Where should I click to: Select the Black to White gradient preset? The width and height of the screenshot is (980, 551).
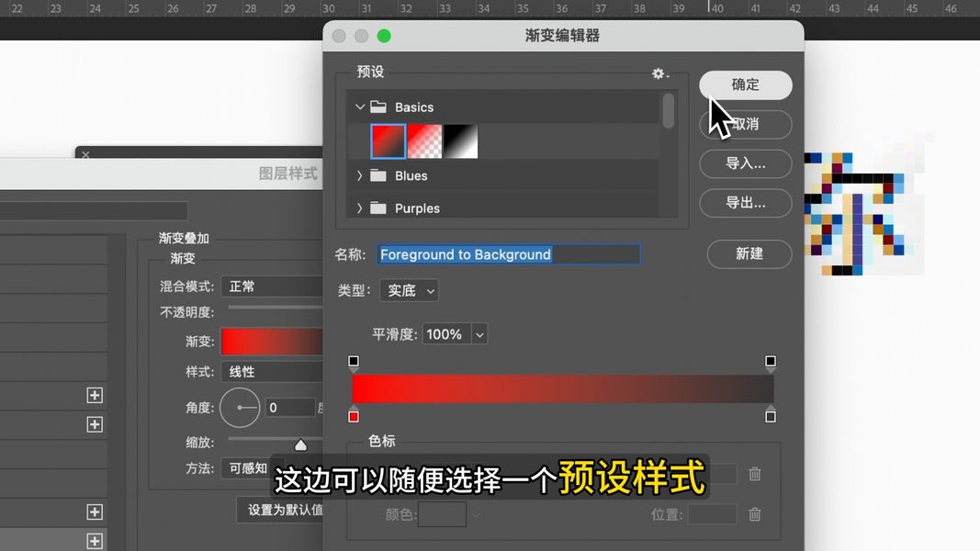[461, 141]
